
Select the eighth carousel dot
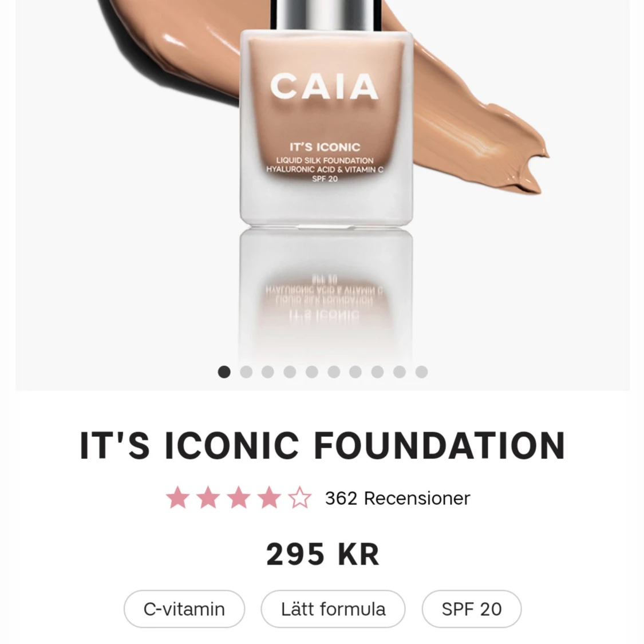click(x=377, y=372)
